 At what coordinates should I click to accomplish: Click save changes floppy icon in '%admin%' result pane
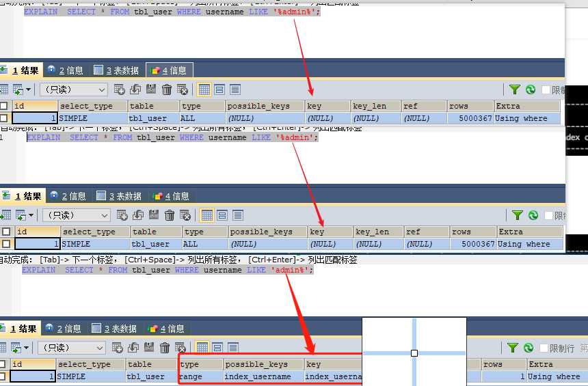150,89
